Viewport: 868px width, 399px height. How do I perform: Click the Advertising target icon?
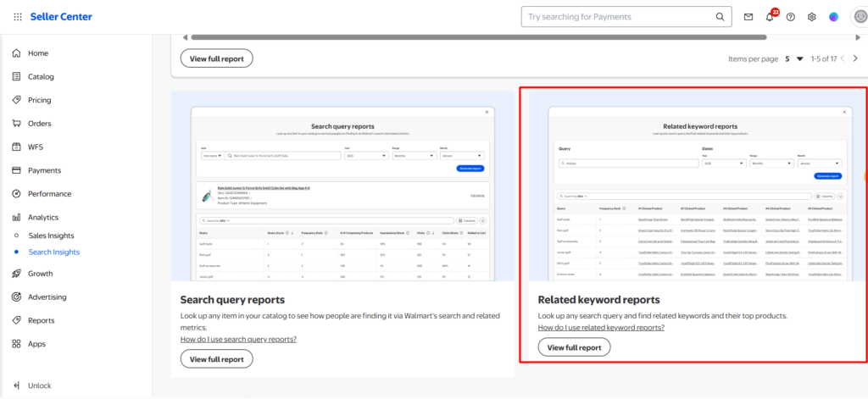coord(17,296)
